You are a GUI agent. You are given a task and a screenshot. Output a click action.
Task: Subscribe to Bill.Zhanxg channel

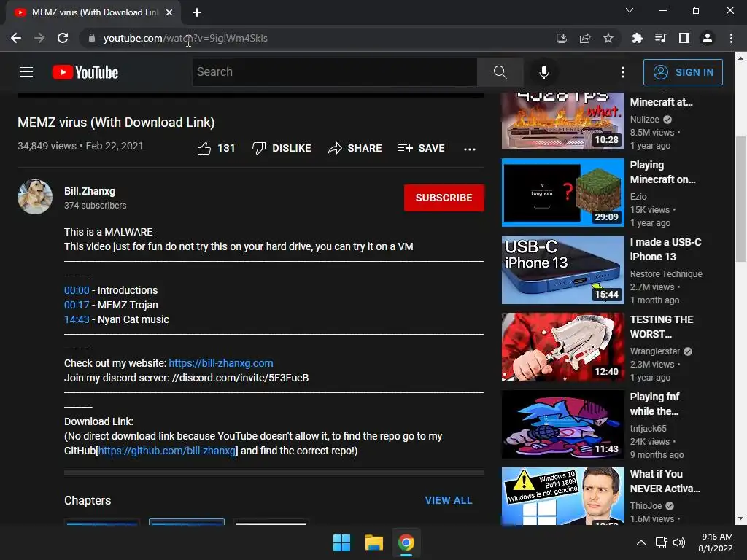point(444,198)
